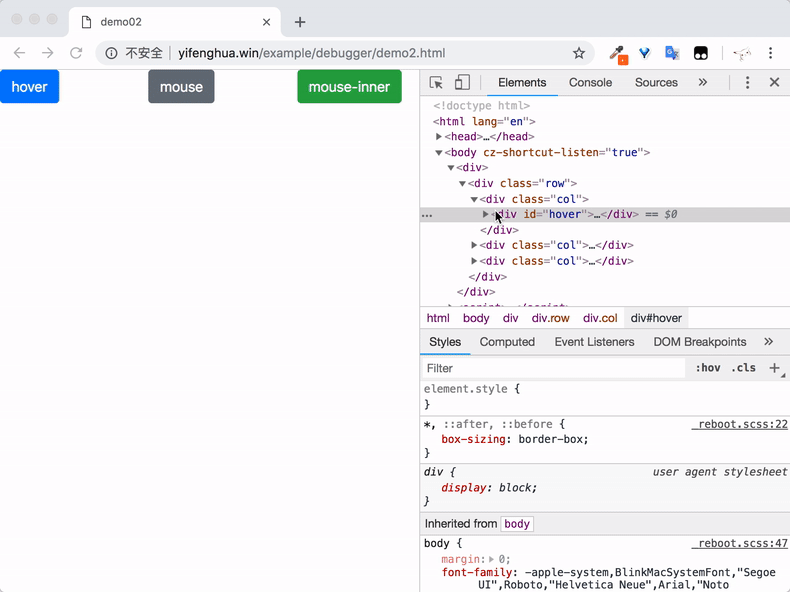Click the browser forward arrow
This screenshot has height=592, width=790.
pyautogui.click(x=47, y=53)
